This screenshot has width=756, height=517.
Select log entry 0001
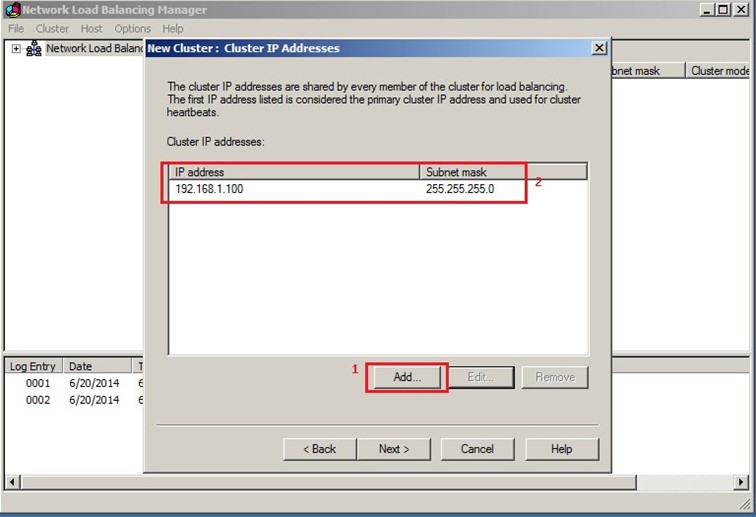[x=38, y=383]
